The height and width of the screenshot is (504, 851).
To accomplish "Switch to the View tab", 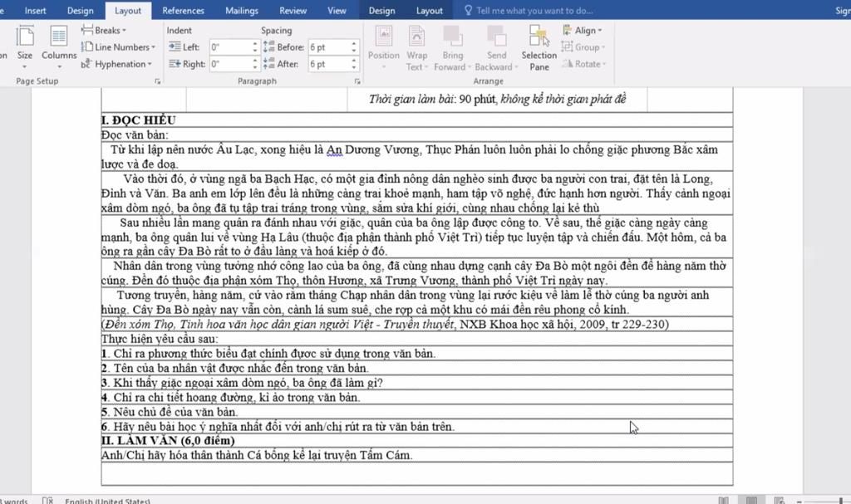I will (x=337, y=10).
